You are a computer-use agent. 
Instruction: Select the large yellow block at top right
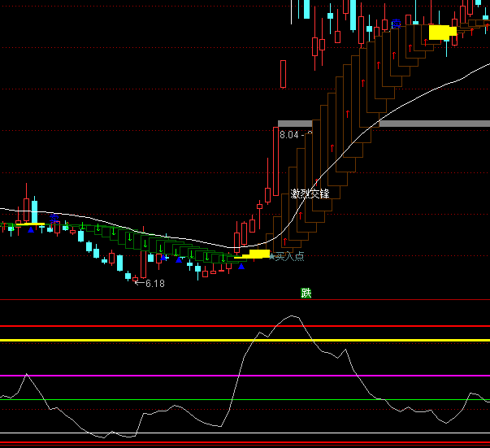(x=440, y=32)
